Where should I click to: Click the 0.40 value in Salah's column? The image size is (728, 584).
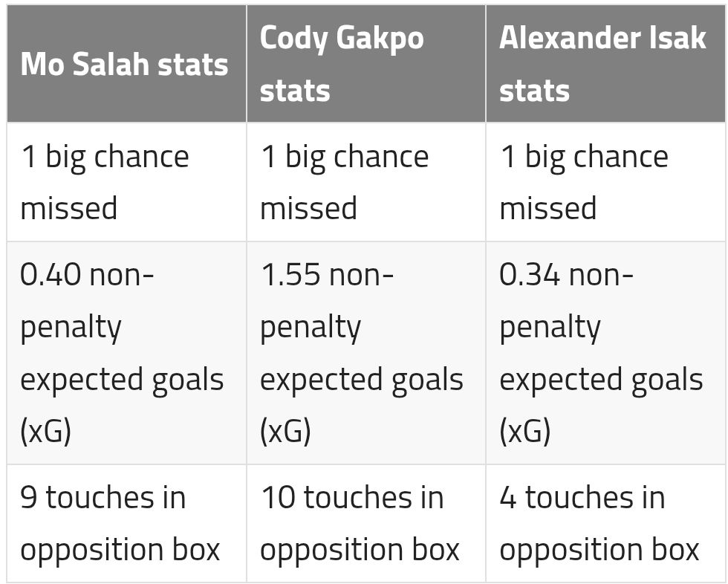point(51,275)
